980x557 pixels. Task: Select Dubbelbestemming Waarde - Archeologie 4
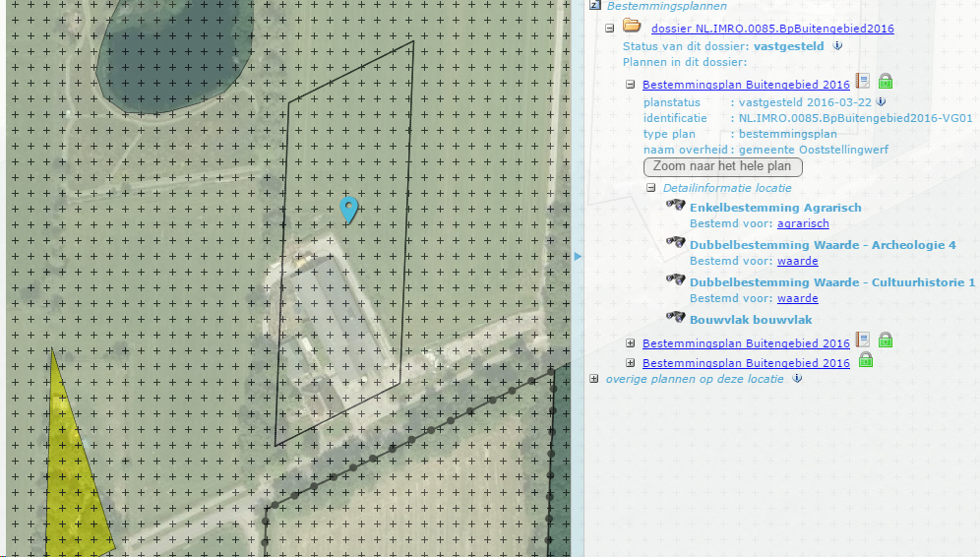(x=823, y=245)
